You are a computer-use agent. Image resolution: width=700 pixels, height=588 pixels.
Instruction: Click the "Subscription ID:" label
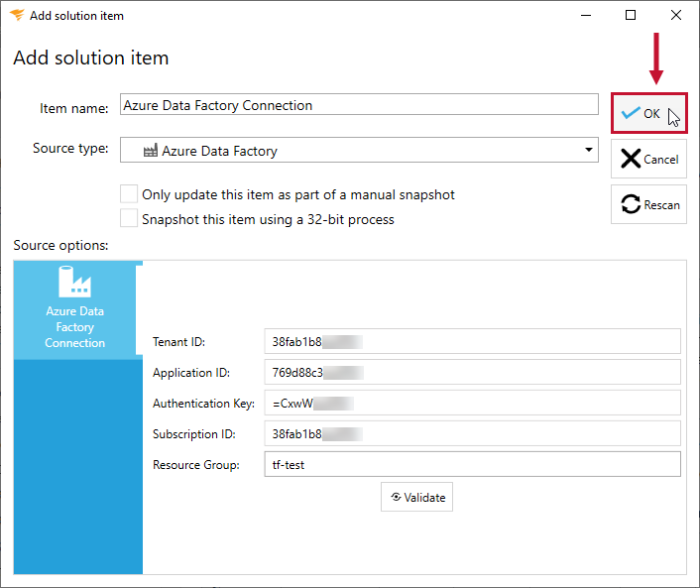click(x=193, y=434)
